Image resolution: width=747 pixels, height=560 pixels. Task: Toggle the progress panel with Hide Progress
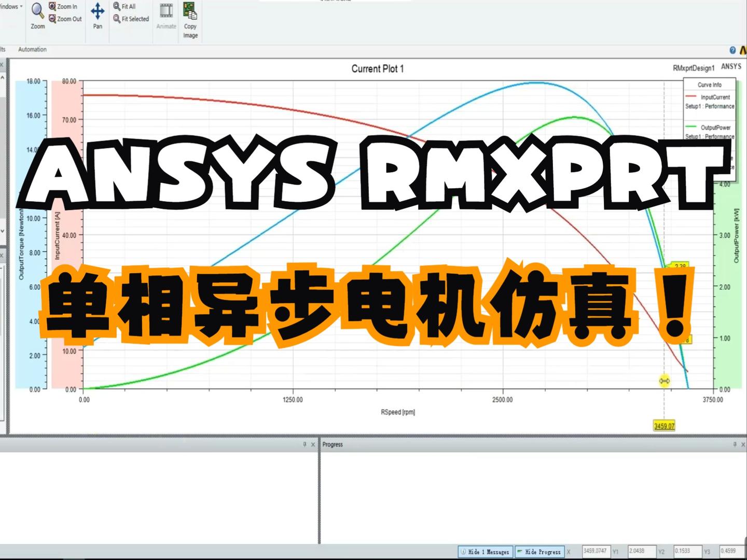(x=539, y=552)
